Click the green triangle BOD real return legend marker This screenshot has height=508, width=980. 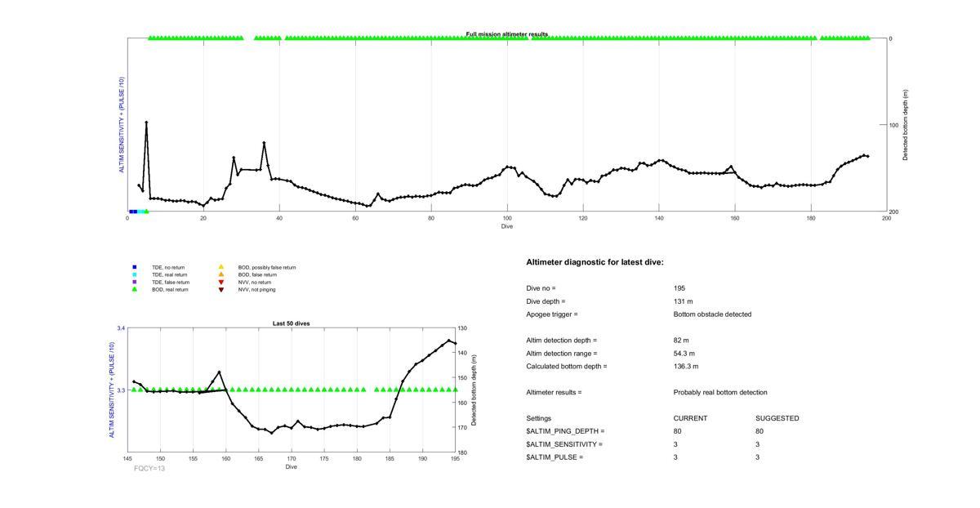pyautogui.click(x=135, y=289)
